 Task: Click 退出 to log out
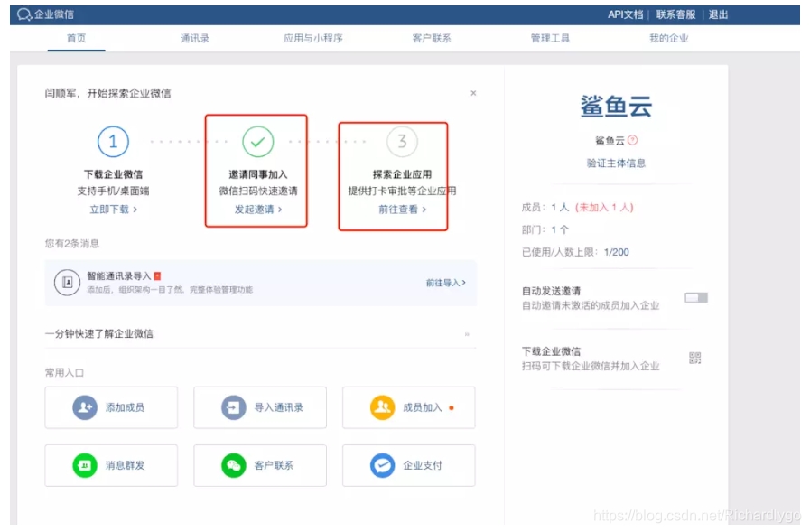click(718, 14)
